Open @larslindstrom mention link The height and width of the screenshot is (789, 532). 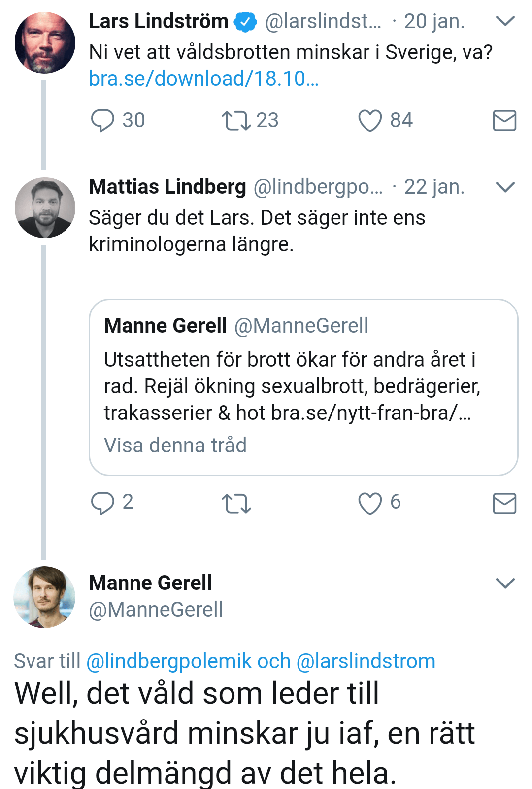(x=366, y=661)
